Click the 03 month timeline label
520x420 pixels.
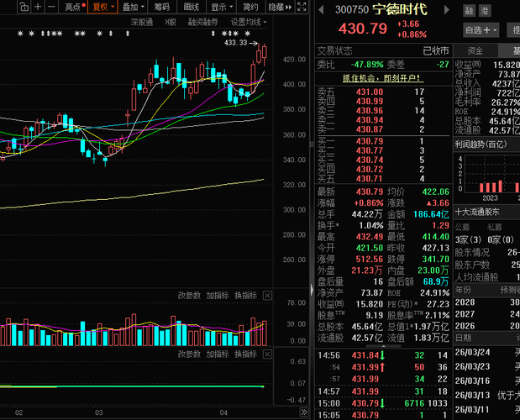[99, 412]
